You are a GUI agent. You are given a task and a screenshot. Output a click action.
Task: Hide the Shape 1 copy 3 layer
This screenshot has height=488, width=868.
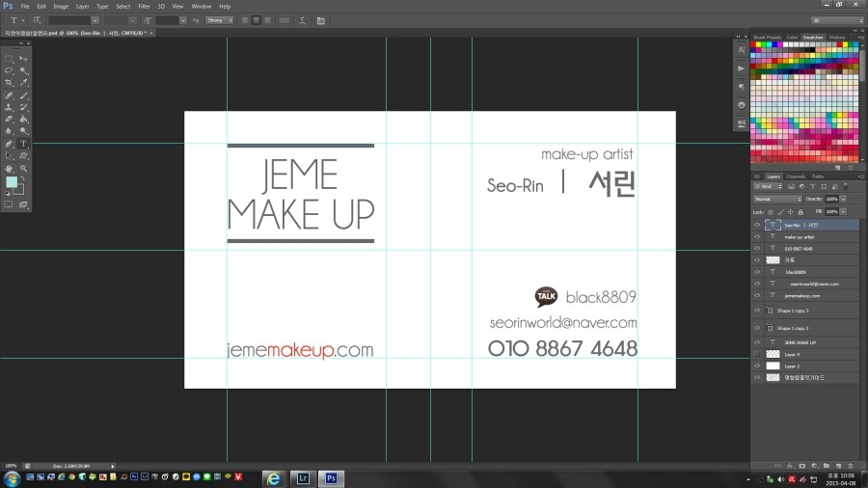(757, 310)
